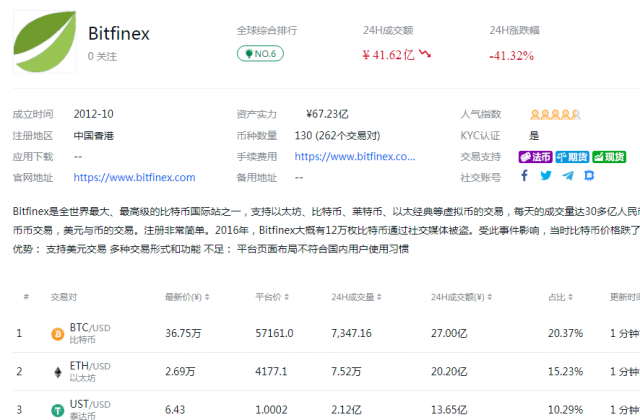The height and width of the screenshot is (420, 640).
Task: Click the 人气指数 rating icons
Action: [x=556, y=115]
